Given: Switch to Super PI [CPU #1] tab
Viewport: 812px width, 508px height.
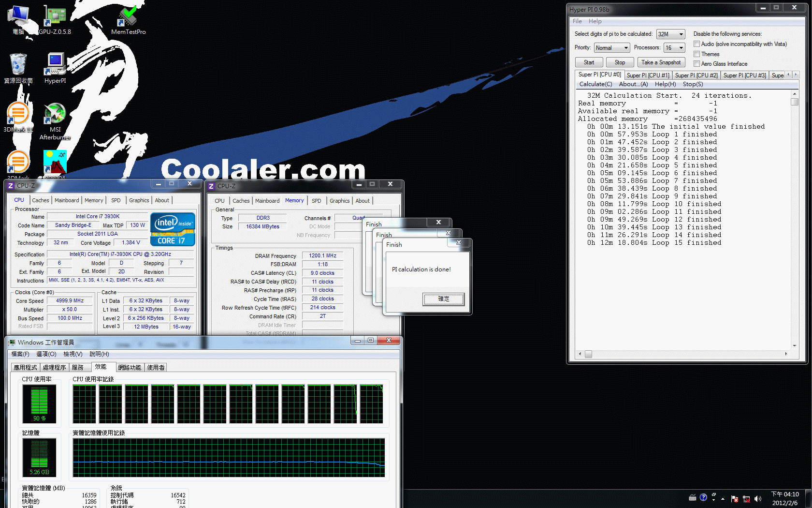Looking at the screenshot, I should click(x=648, y=75).
